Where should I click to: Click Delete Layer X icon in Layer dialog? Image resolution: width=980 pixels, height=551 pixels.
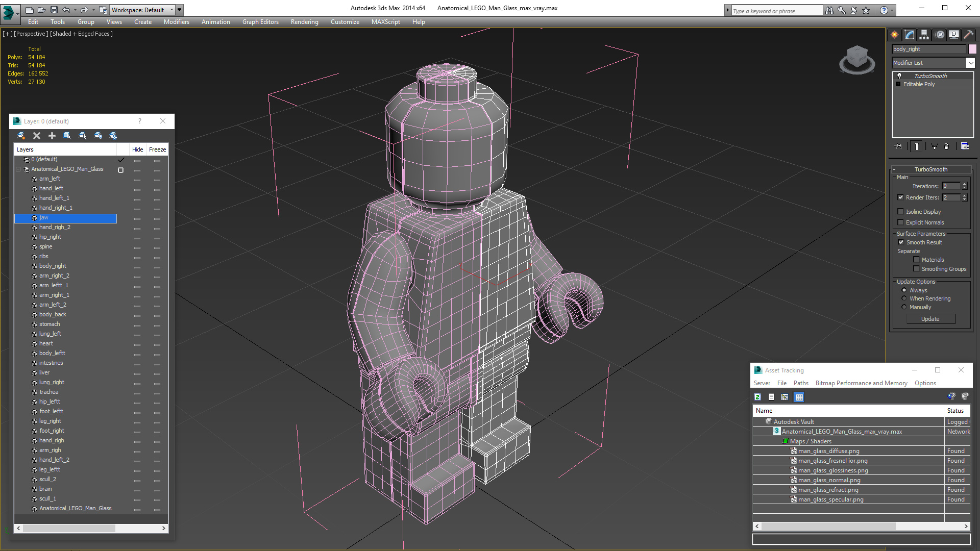37,136
